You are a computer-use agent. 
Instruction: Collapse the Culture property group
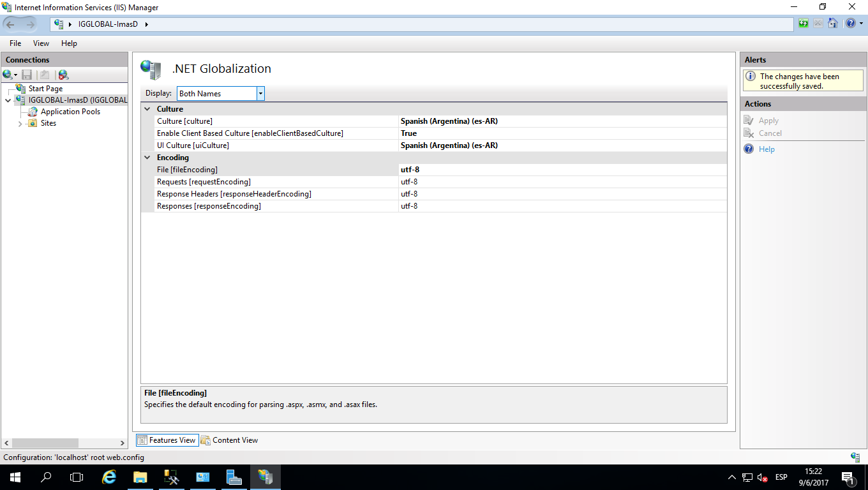(x=147, y=109)
